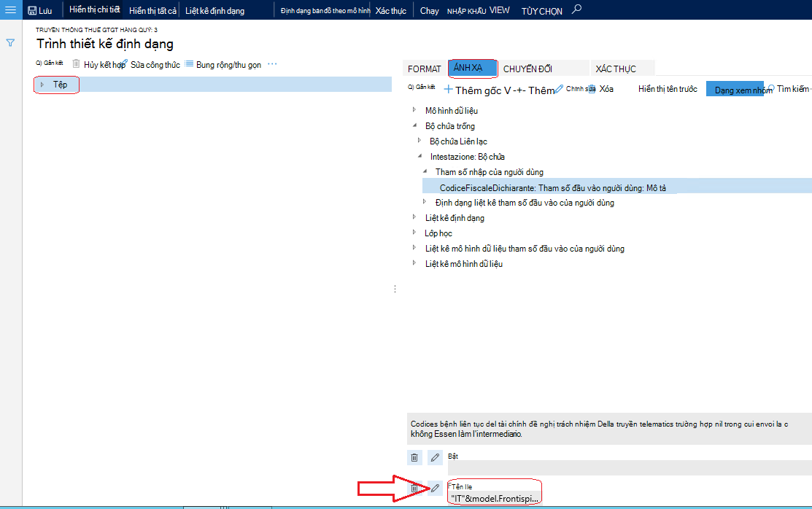Expand the Mô hình dữ liệu node
Image resolution: width=812 pixels, height=509 pixels.
click(x=414, y=110)
